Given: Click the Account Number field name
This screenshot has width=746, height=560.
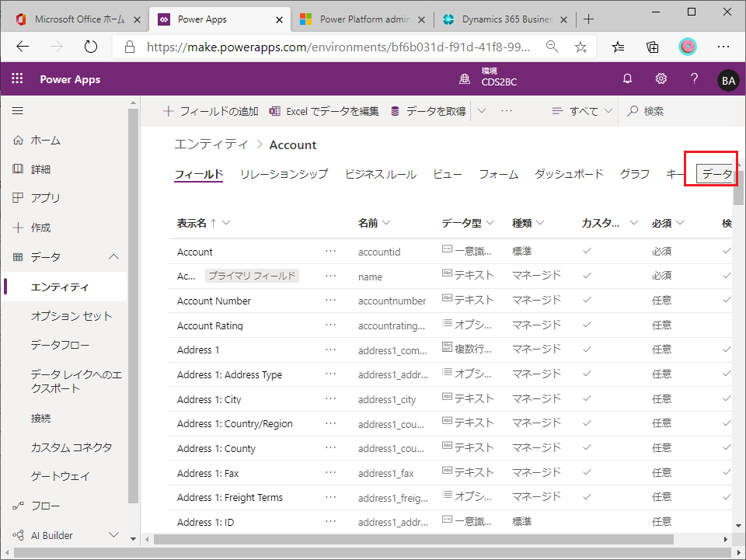Looking at the screenshot, I should [x=214, y=301].
